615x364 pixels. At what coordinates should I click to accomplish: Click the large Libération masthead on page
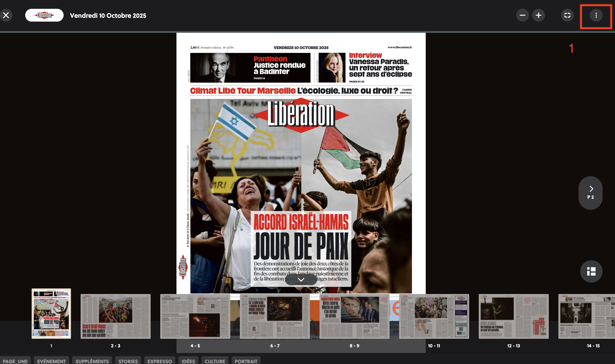coord(301,115)
